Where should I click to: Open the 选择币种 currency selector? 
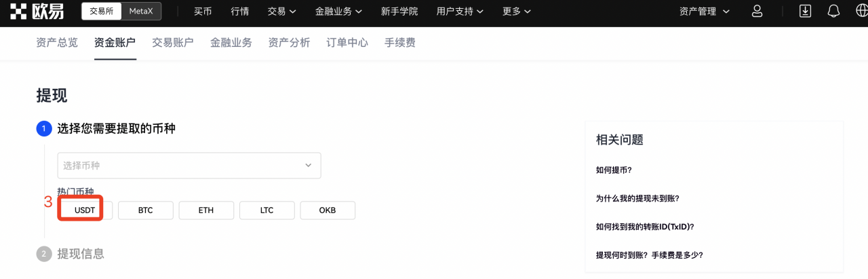pos(189,166)
